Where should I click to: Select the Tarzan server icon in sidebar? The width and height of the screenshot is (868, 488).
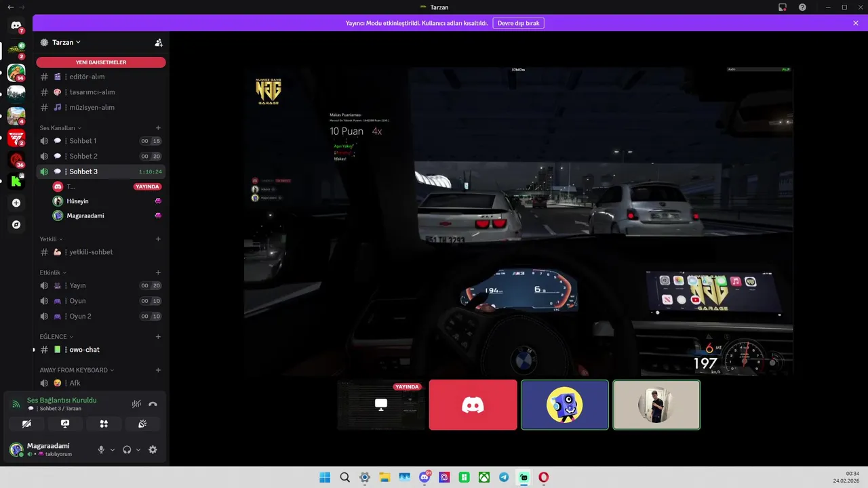click(16, 49)
